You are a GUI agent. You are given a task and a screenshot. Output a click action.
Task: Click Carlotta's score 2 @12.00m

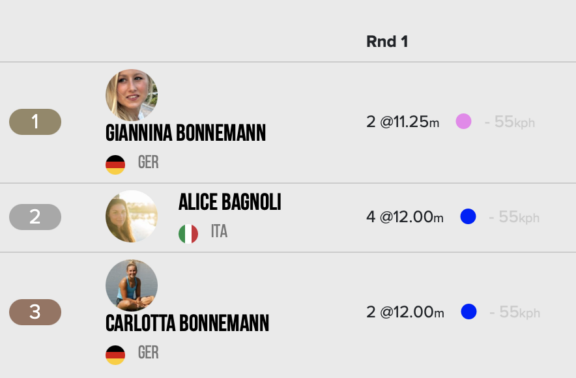click(x=405, y=312)
